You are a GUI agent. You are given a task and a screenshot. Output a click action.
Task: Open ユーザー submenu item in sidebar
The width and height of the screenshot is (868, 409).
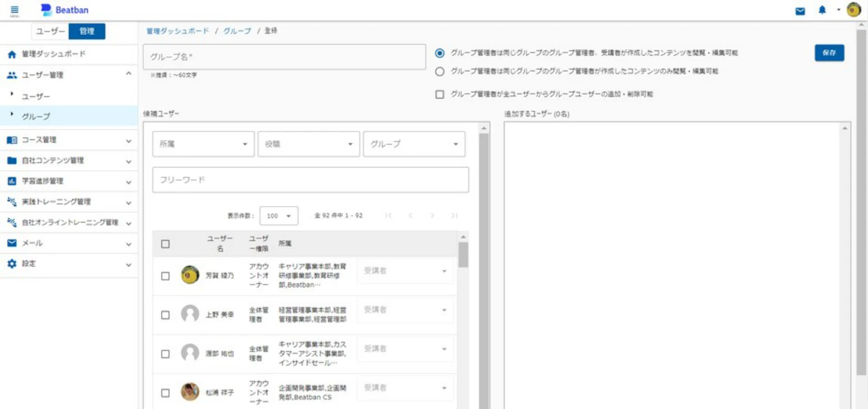69,96
